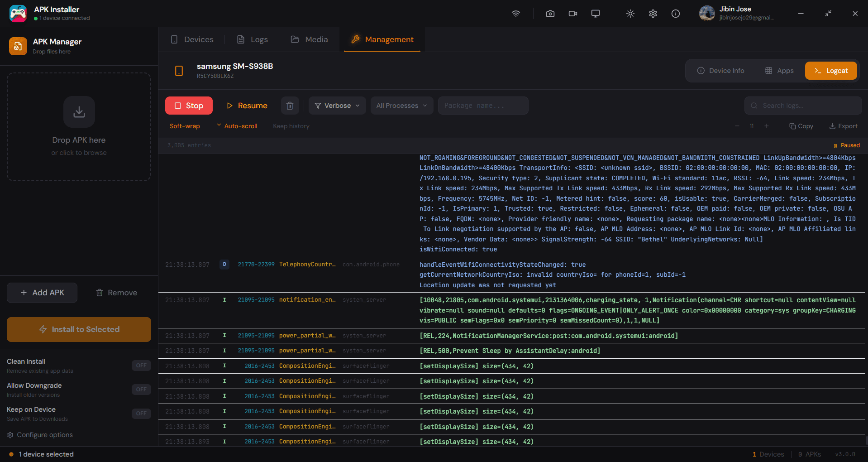The image size is (868, 462).
Task: Start screen recording with the video icon
Action: tap(572, 14)
